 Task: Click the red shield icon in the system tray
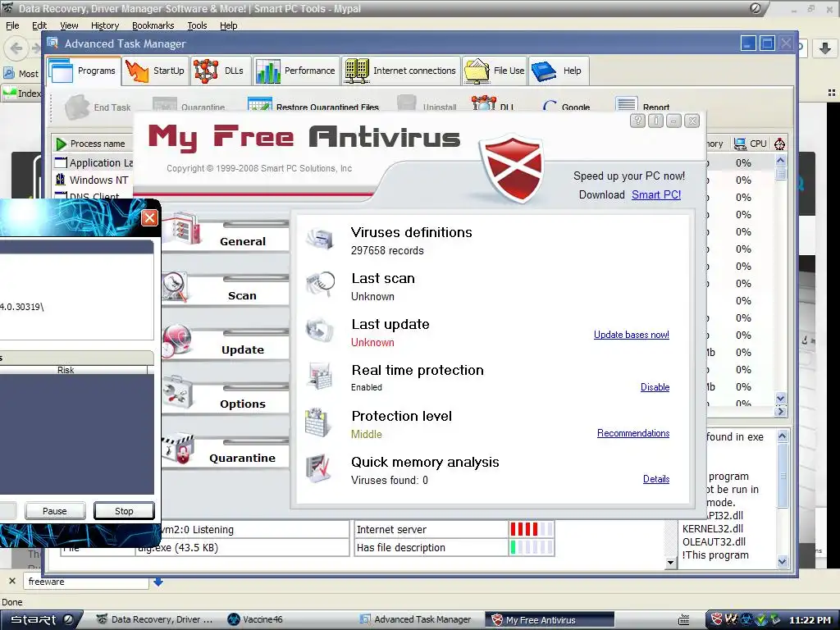coord(716,619)
